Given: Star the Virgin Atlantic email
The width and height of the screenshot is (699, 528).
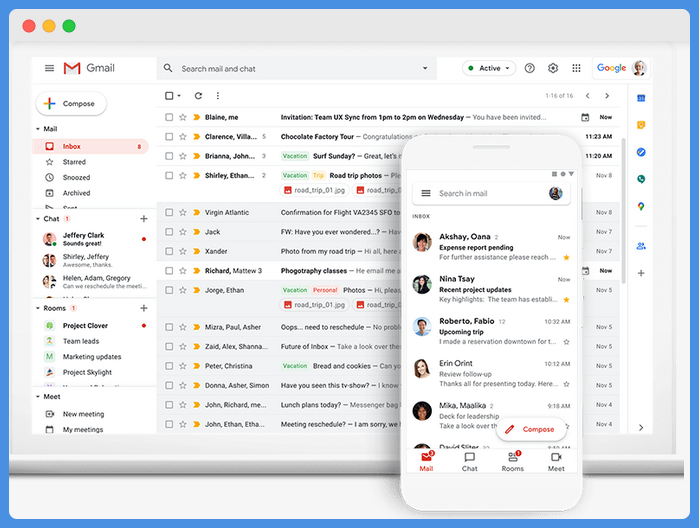Looking at the screenshot, I should 183,212.
